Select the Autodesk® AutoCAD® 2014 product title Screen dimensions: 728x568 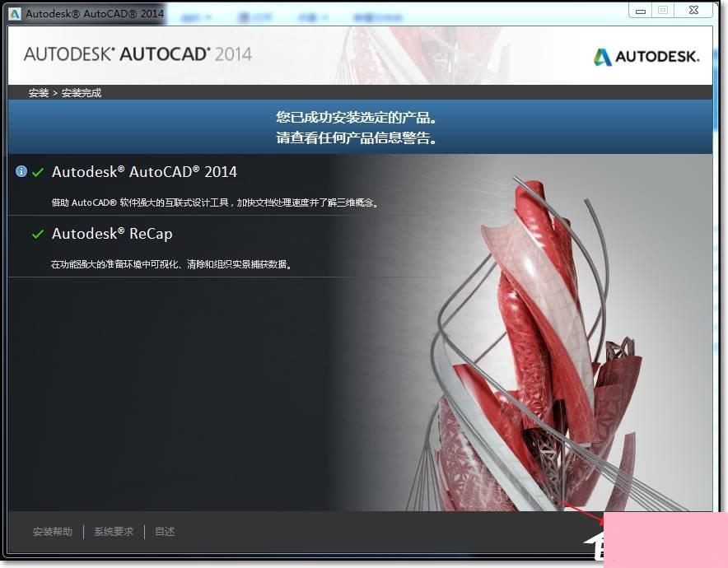tap(144, 172)
